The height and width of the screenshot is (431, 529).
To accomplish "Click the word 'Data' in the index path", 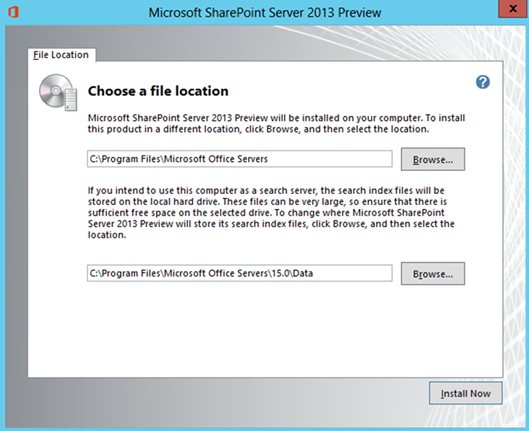I will (x=303, y=273).
